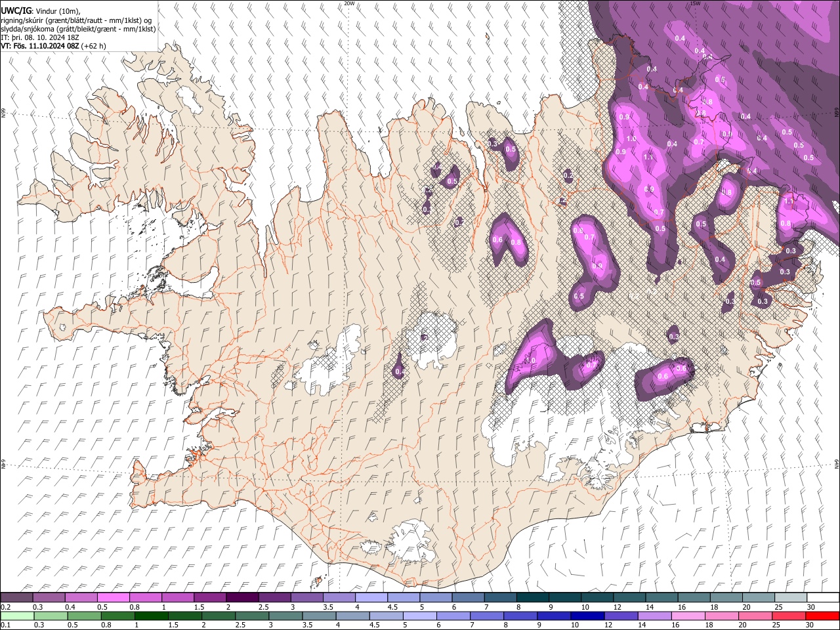Pick the red bottom legend swatch after 30
The height and width of the screenshot is (630, 840).
pos(823,616)
